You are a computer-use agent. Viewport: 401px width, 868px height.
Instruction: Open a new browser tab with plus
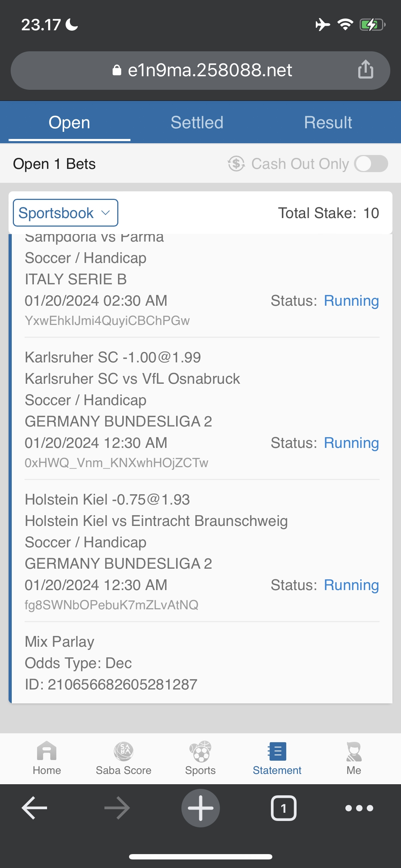tap(200, 808)
